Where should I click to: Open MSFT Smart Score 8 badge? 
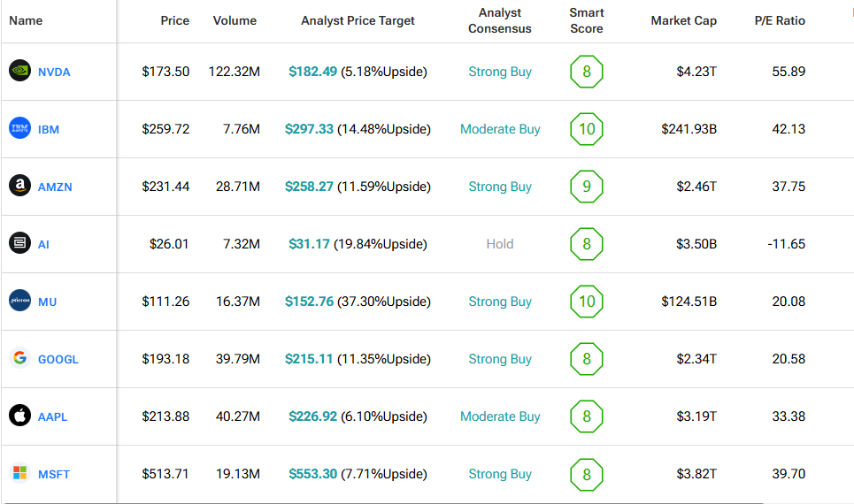[587, 475]
